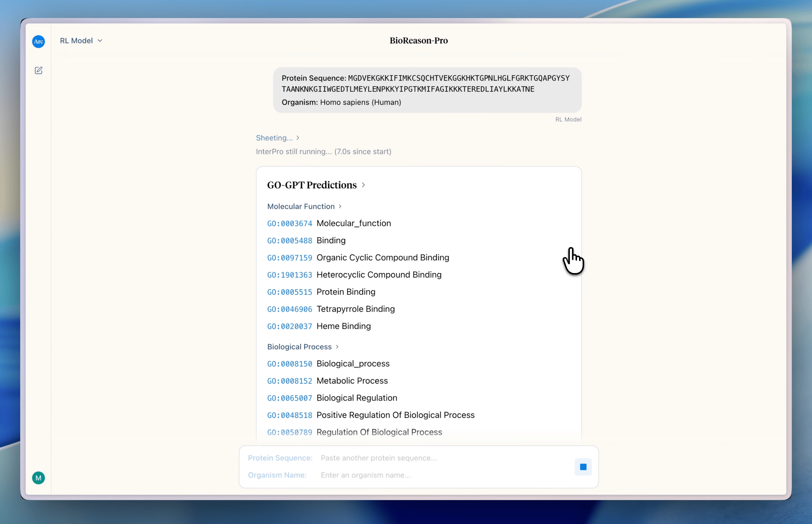Screen dimensions: 812x524
Task: Expand the Sheeting... reasoning section
Action: click(x=277, y=138)
